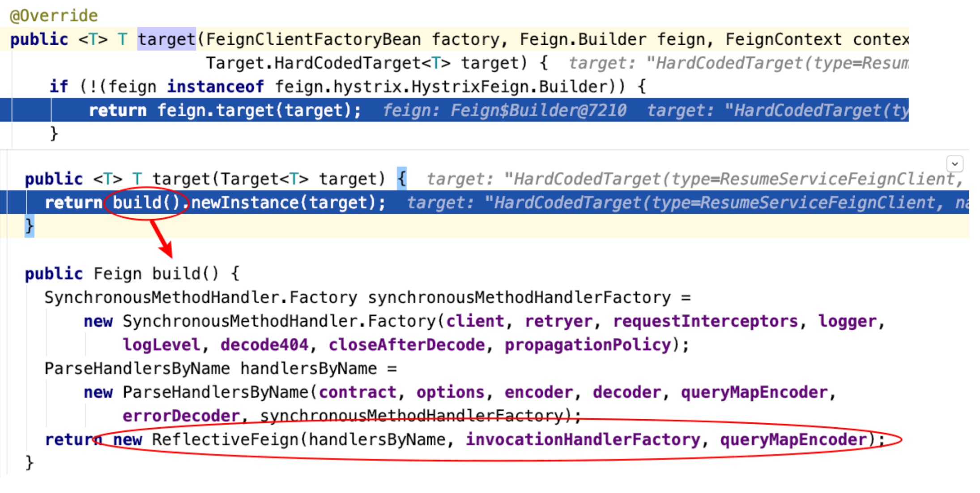Click the highlighted opening brace after target)
The image size is (980, 493).
point(402,179)
